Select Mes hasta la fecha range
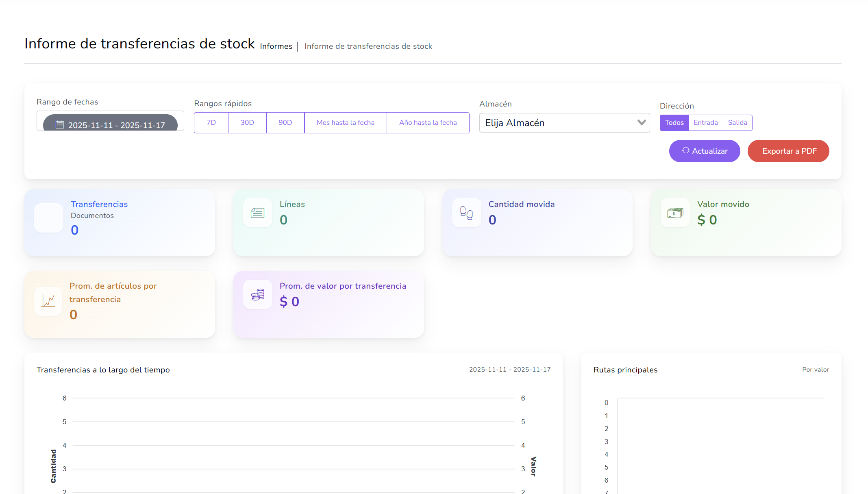The width and height of the screenshot is (868, 494). click(x=345, y=122)
